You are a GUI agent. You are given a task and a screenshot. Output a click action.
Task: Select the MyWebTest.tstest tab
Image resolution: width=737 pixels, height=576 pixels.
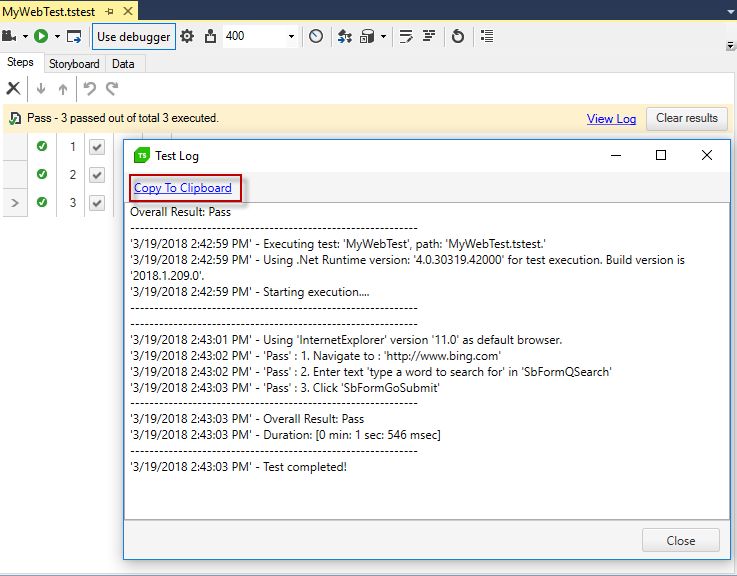pos(49,11)
